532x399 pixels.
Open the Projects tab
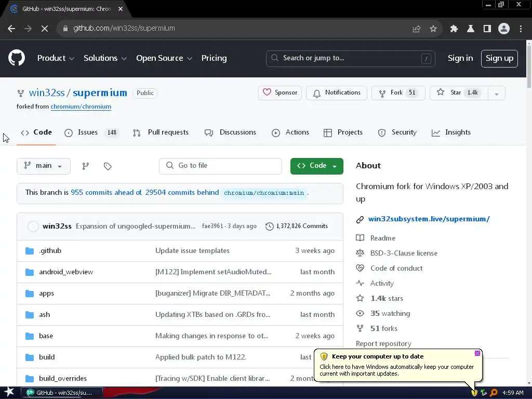[x=343, y=132]
